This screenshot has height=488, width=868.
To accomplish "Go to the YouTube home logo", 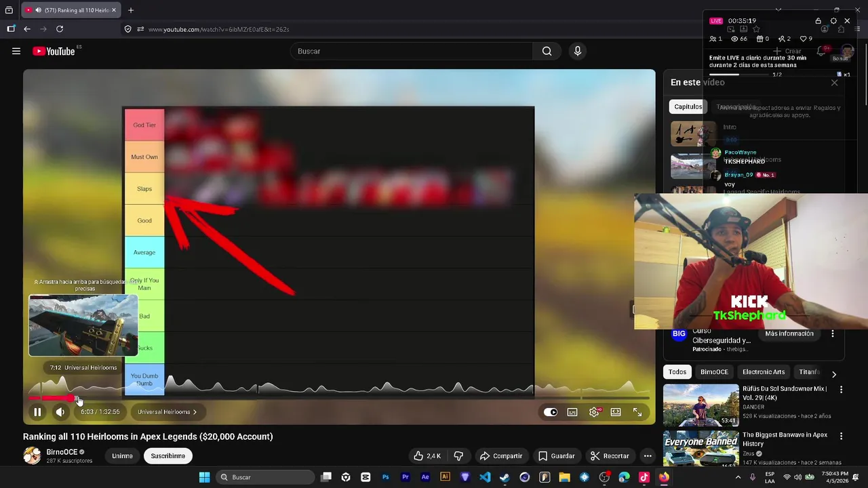I will click(54, 51).
